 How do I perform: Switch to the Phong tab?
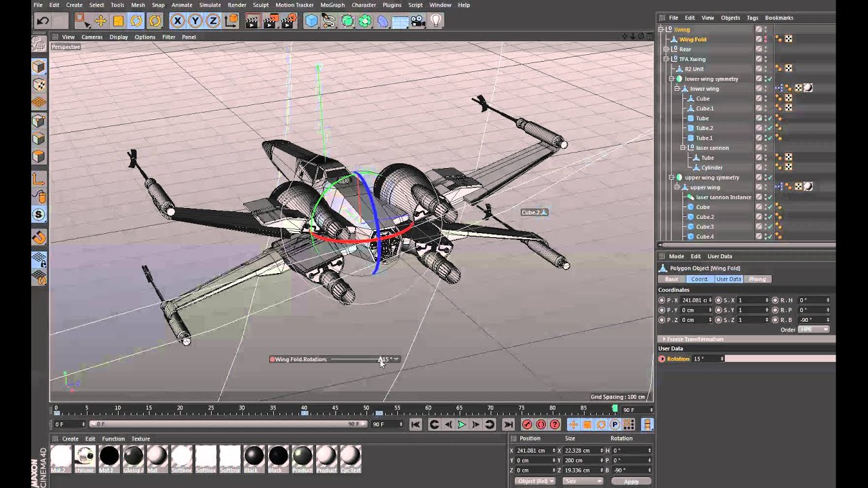[x=757, y=279]
